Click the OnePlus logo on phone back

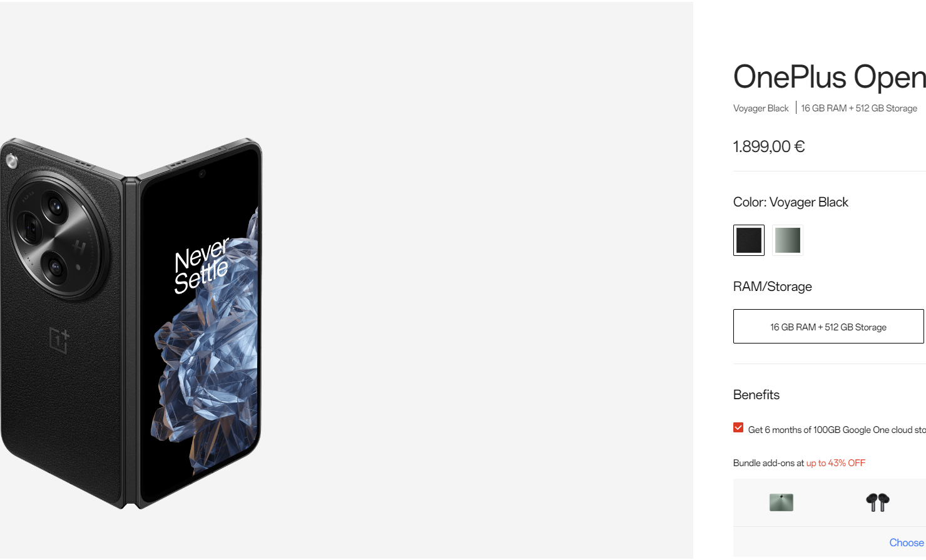(x=59, y=340)
